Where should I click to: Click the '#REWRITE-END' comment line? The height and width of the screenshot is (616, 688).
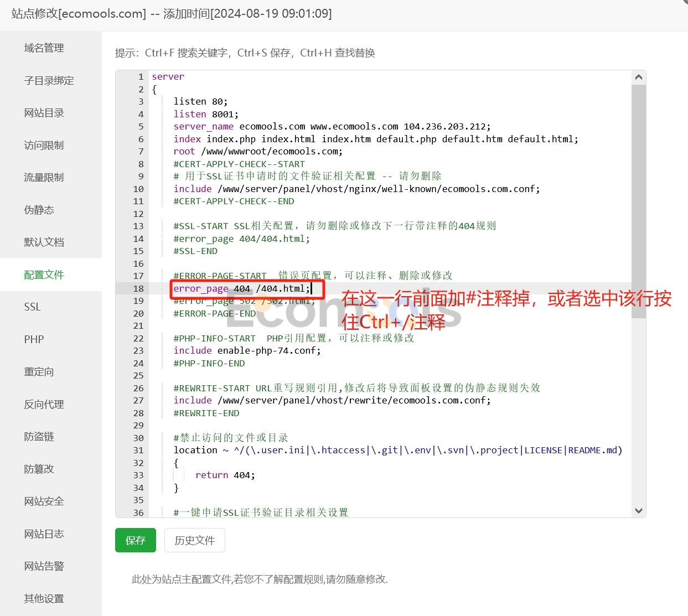(x=206, y=413)
